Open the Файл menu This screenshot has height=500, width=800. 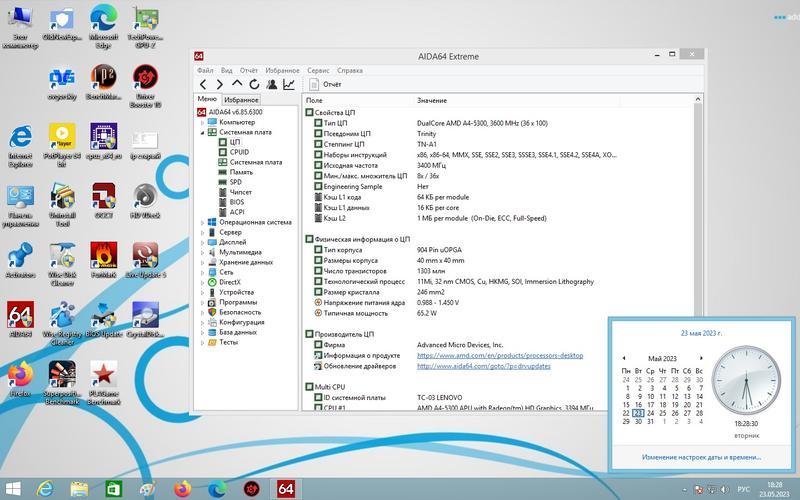tap(205, 71)
